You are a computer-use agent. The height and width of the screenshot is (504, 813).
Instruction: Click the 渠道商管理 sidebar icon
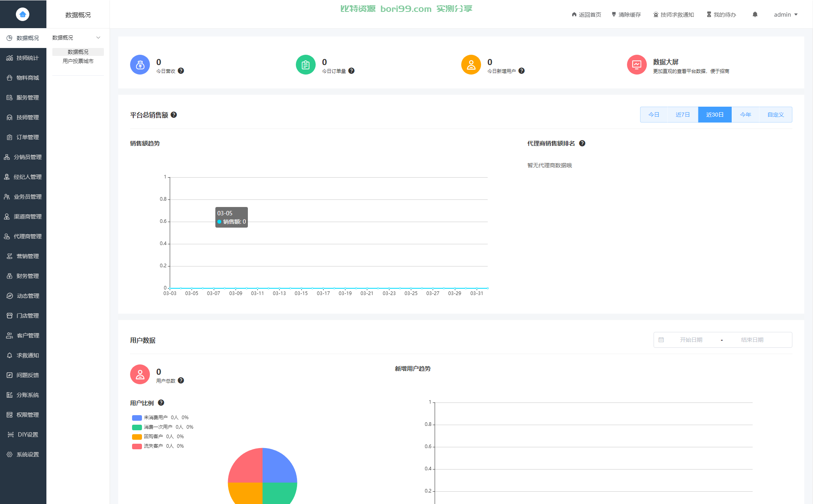(x=7, y=217)
